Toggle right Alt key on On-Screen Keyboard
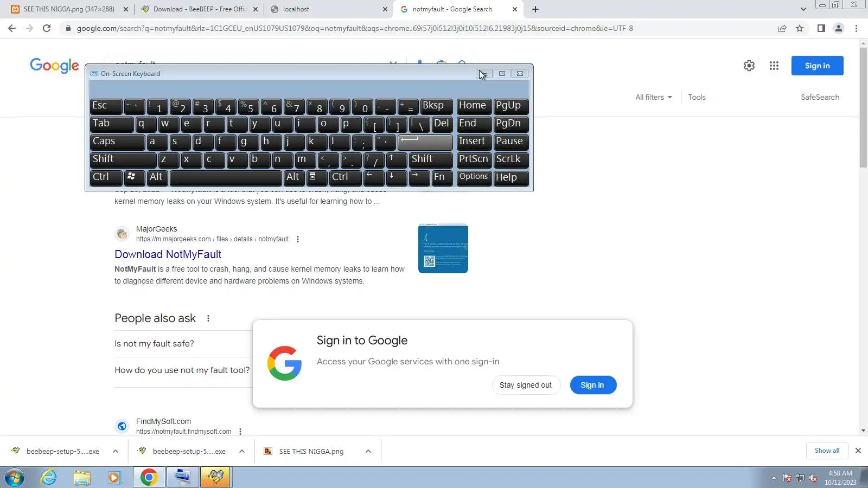 point(294,177)
